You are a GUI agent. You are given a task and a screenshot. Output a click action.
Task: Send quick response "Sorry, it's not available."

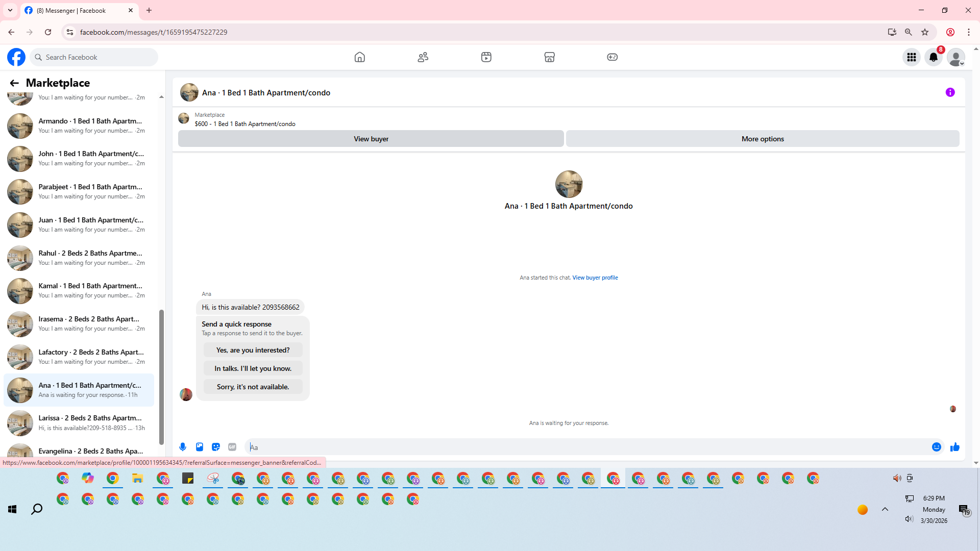tap(253, 387)
